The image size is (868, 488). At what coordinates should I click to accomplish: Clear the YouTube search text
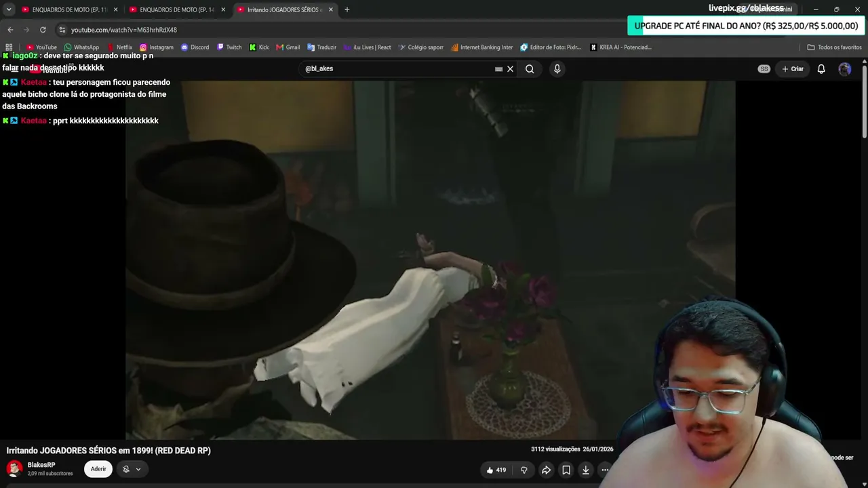coord(511,68)
